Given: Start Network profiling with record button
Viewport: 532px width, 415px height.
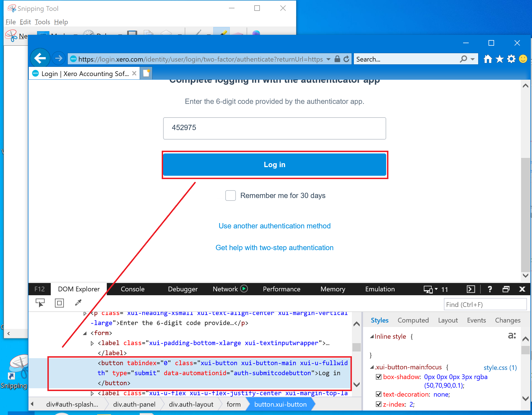Looking at the screenshot, I should (244, 289).
